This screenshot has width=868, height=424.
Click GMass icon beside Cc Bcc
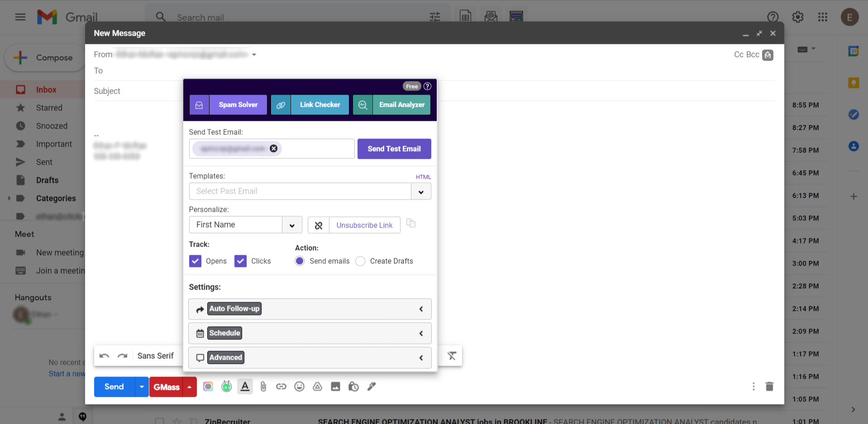click(x=768, y=55)
